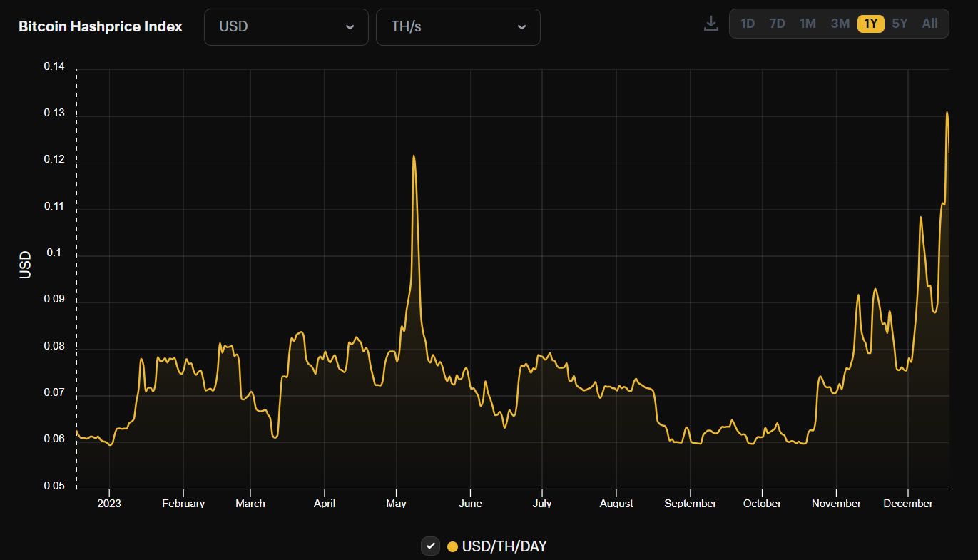Screen dimensions: 978x560
Task: Click the yellow USD/TH/DAY legend dot
Action: click(452, 547)
